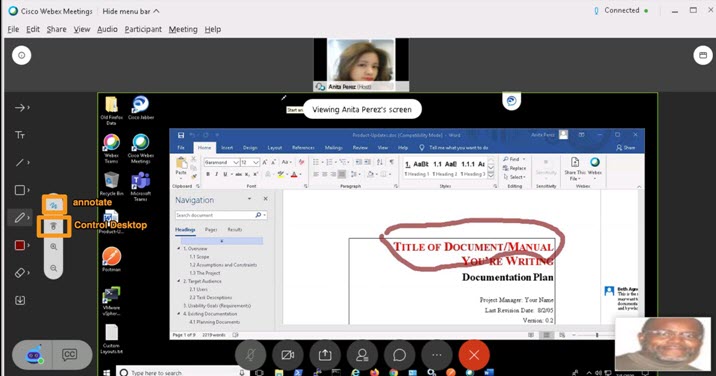This screenshot has height=376, width=716.
Task: Open the Webex Help menu
Action: (x=213, y=29)
